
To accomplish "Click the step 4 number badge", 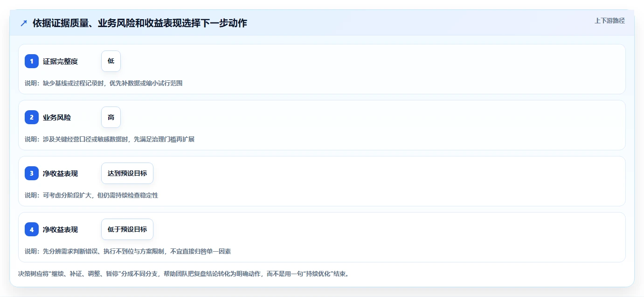I will point(32,229).
